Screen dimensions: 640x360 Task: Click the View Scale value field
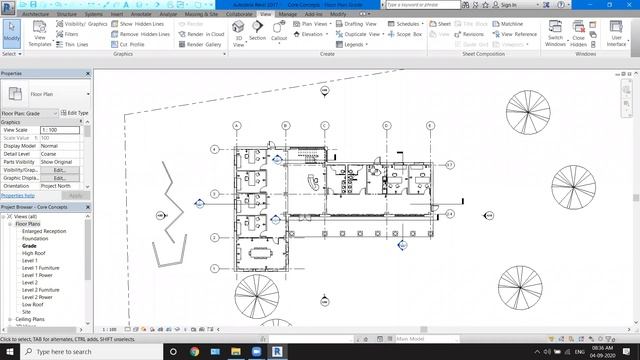(60, 130)
